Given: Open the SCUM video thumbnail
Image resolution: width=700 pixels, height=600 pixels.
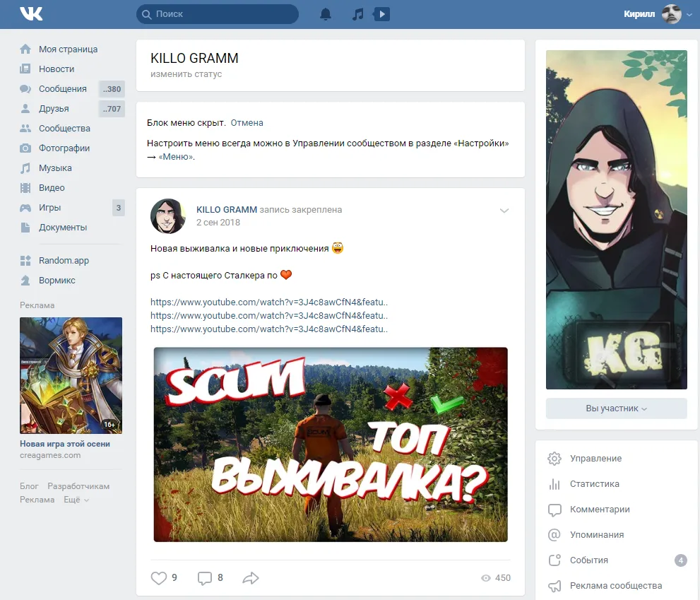Looking at the screenshot, I should pyautogui.click(x=331, y=445).
